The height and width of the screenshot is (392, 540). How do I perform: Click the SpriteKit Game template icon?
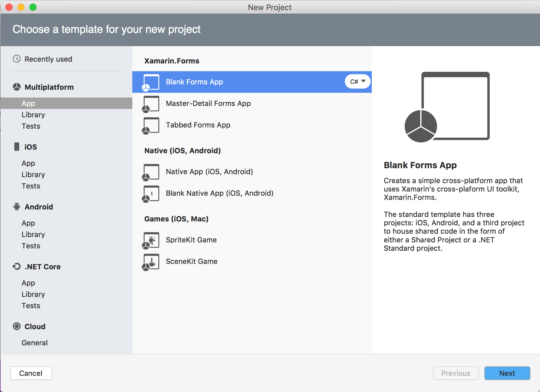tap(151, 240)
